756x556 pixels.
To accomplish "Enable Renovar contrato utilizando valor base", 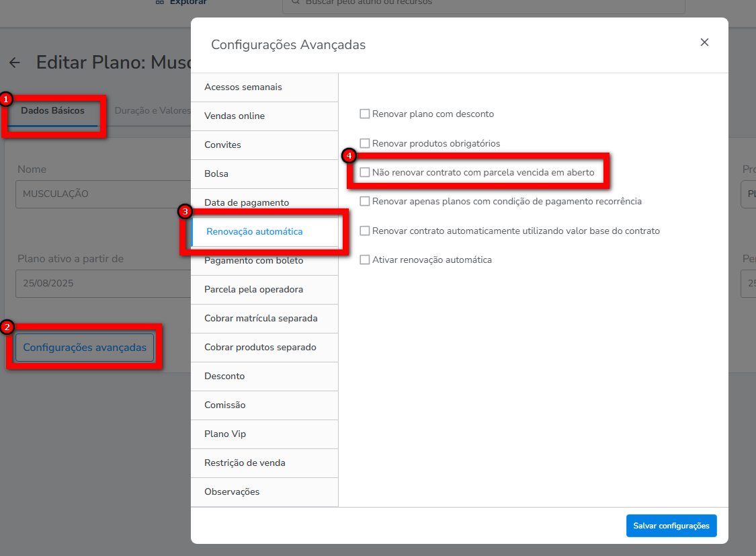I will click(365, 231).
